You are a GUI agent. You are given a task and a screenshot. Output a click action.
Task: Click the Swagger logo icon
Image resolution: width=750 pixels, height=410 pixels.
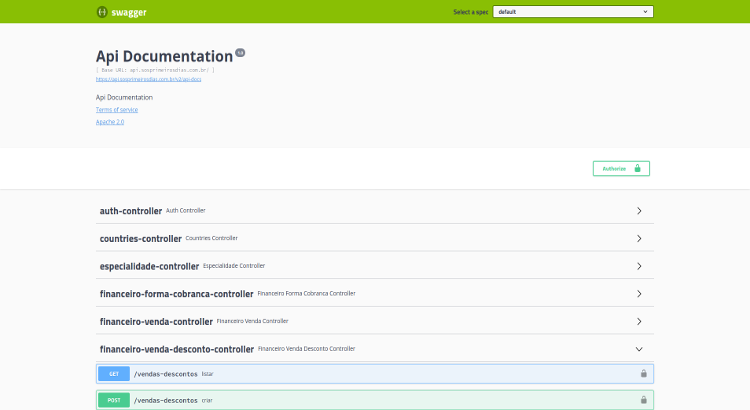pos(102,12)
